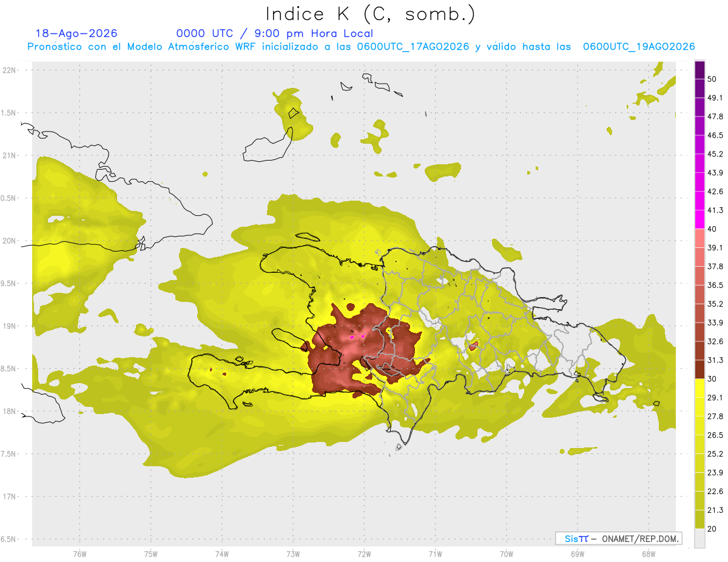Click the map title "Indice K (C, somb.)"
The image size is (728, 562).
pos(371,14)
